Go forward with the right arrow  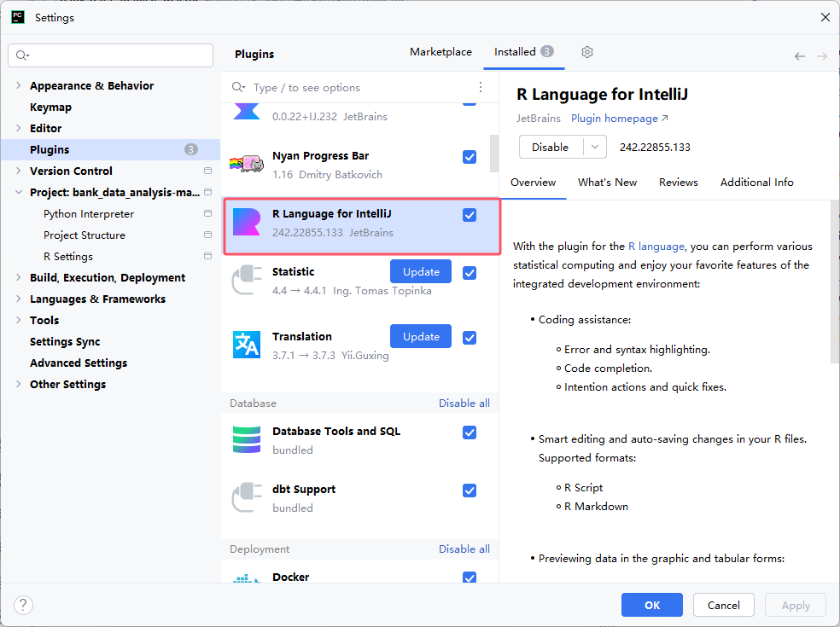pyautogui.click(x=822, y=56)
